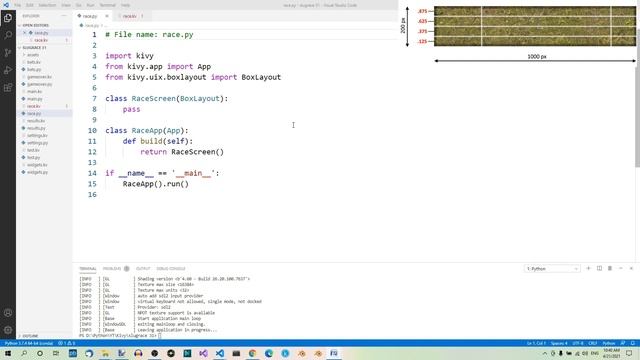Open results.kv in the file tree

pos(36,121)
